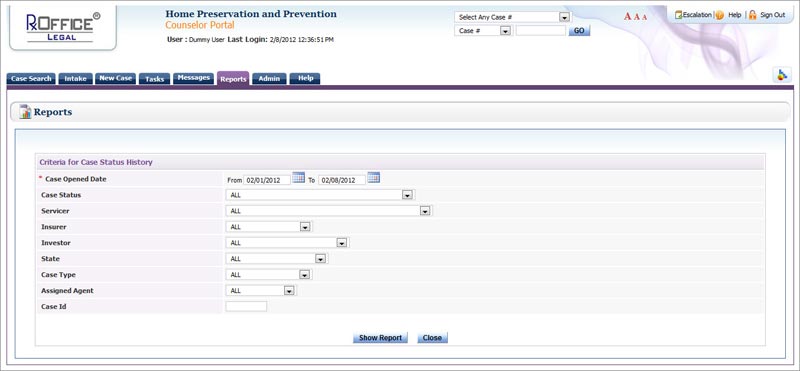Click the colorful chart icon at far right
This screenshot has width=800, height=371.
pyautogui.click(x=782, y=75)
